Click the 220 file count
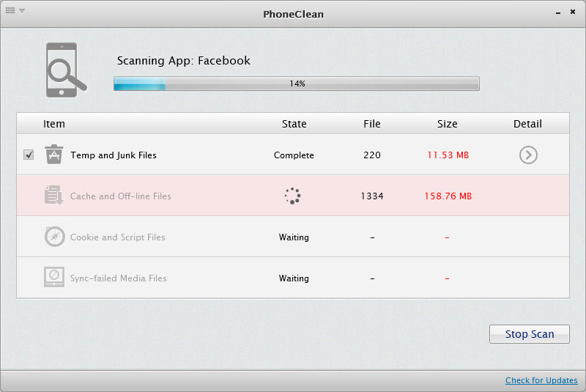This screenshot has width=586, height=392. tap(372, 155)
